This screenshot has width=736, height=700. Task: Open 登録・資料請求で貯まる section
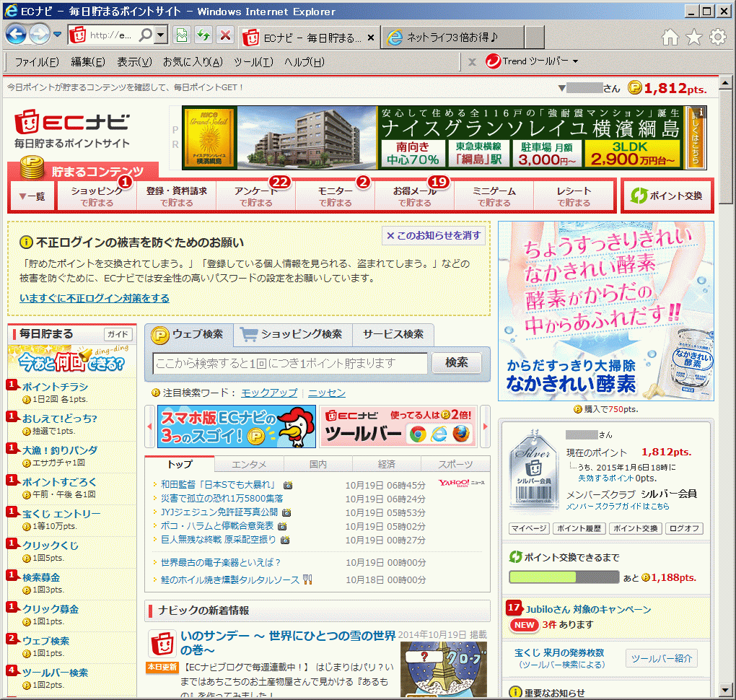(x=177, y=196)
